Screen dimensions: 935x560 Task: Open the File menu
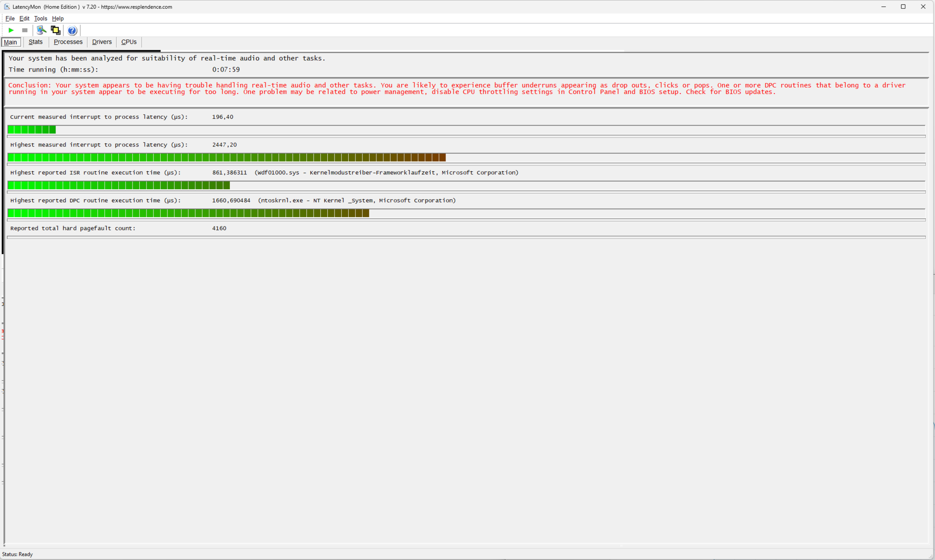(x=10, y=19)
